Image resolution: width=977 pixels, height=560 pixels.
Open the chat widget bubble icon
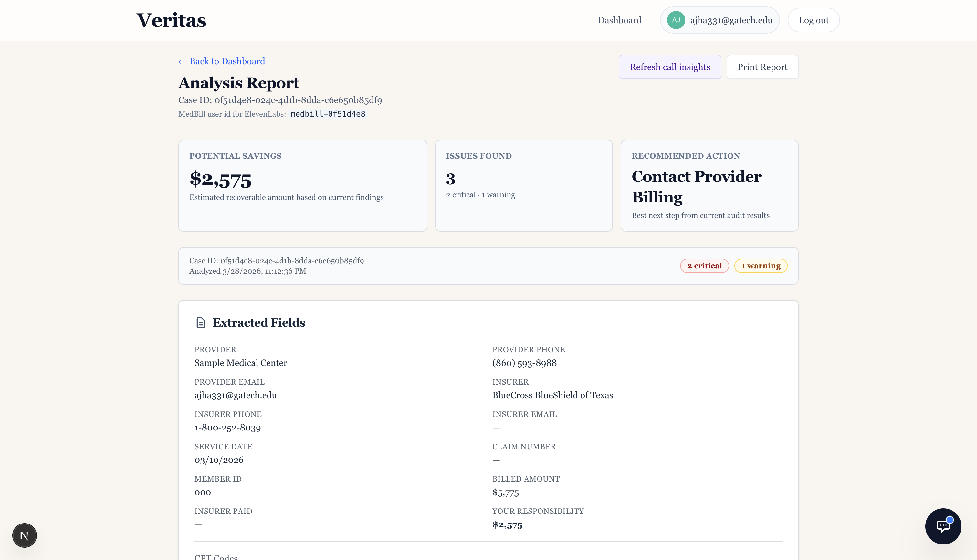coord(943,526)
